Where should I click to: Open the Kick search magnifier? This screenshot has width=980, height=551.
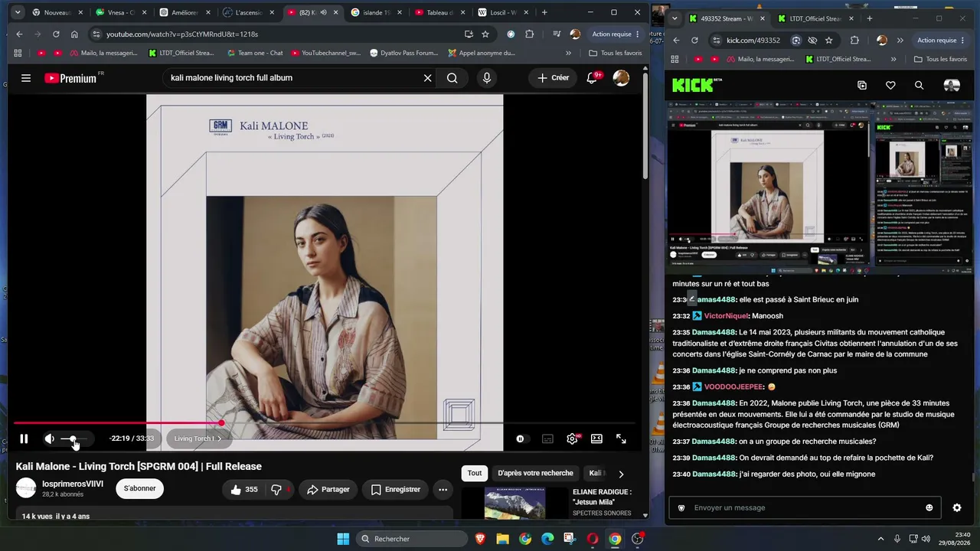(919, 85)
